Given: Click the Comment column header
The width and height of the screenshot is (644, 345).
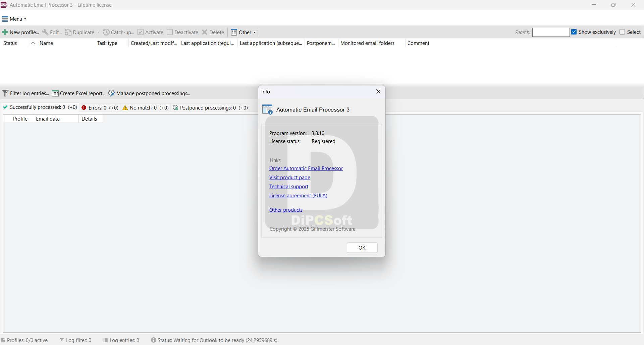Looking at the screenshot, I should [x=511, y=43].
